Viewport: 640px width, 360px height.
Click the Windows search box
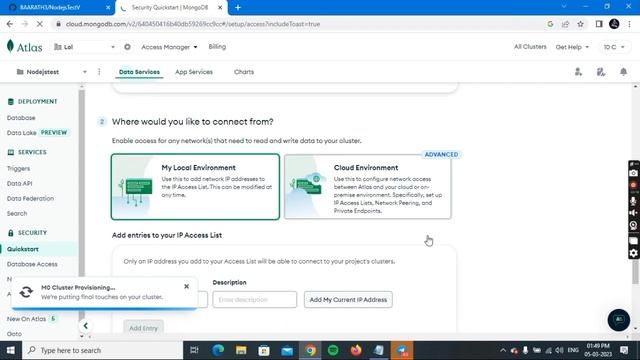click(x=102, y=350)
